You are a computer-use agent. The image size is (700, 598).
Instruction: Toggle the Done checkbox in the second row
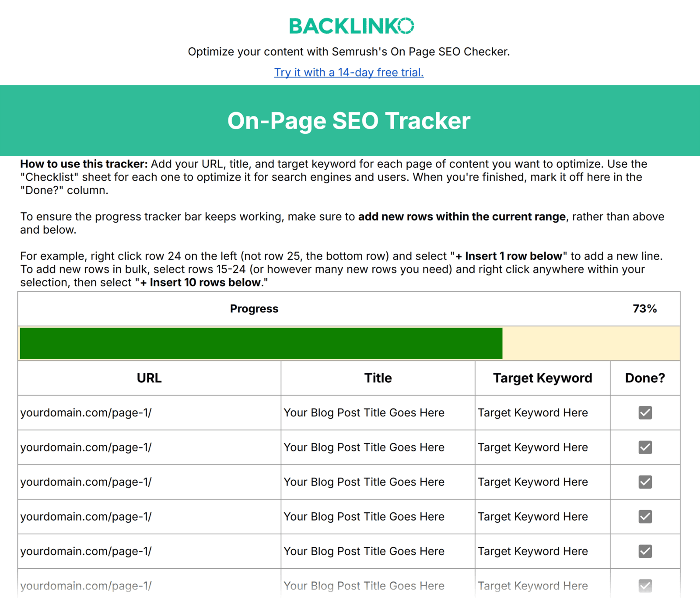[x=645, y=447]
